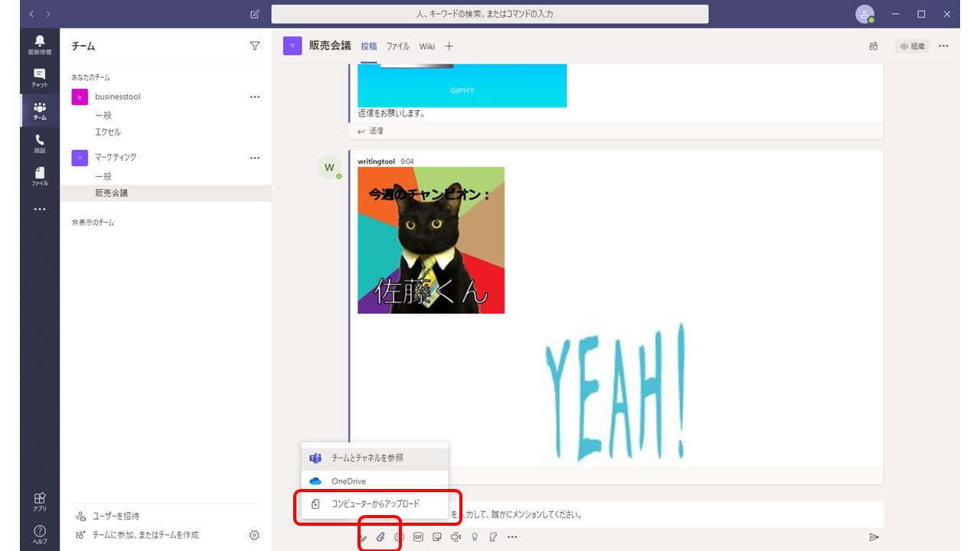Image resolution: width=980 pixels, height=551 pixels.
Task: Open the GIF picker in compose toolbar
Action: tap(418, 537)
